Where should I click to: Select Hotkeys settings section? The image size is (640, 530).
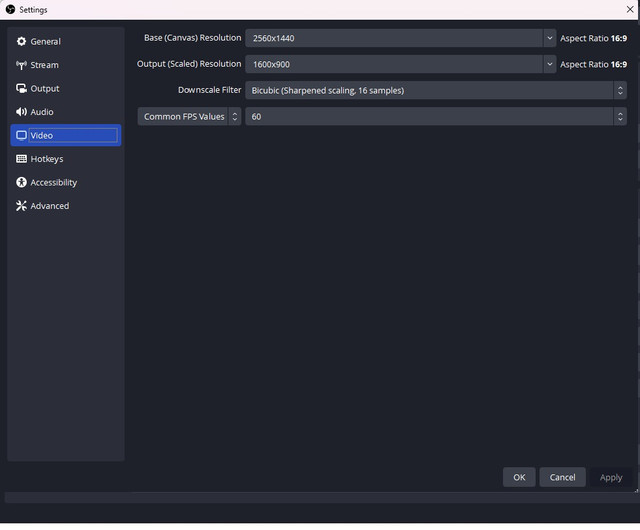click(66, 159)
